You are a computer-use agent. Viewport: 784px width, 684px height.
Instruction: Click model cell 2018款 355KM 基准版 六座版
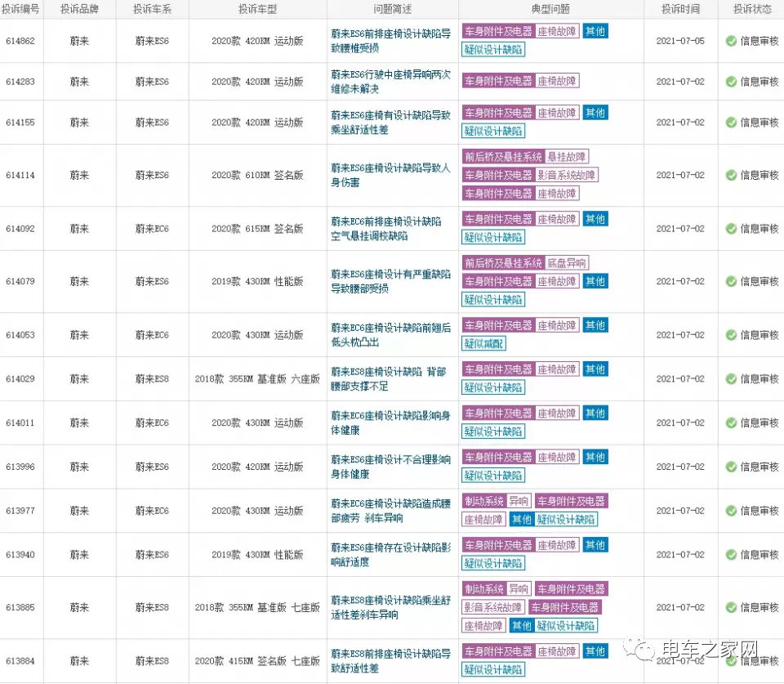point(257,379)
